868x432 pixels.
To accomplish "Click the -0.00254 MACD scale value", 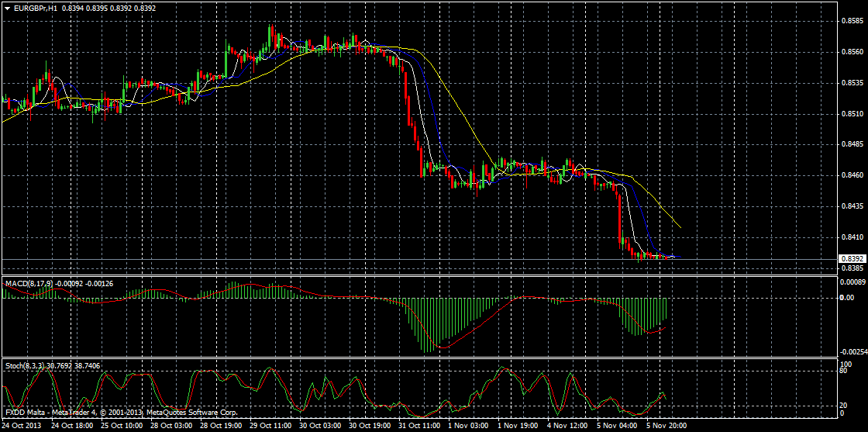I will pos(853,351).
